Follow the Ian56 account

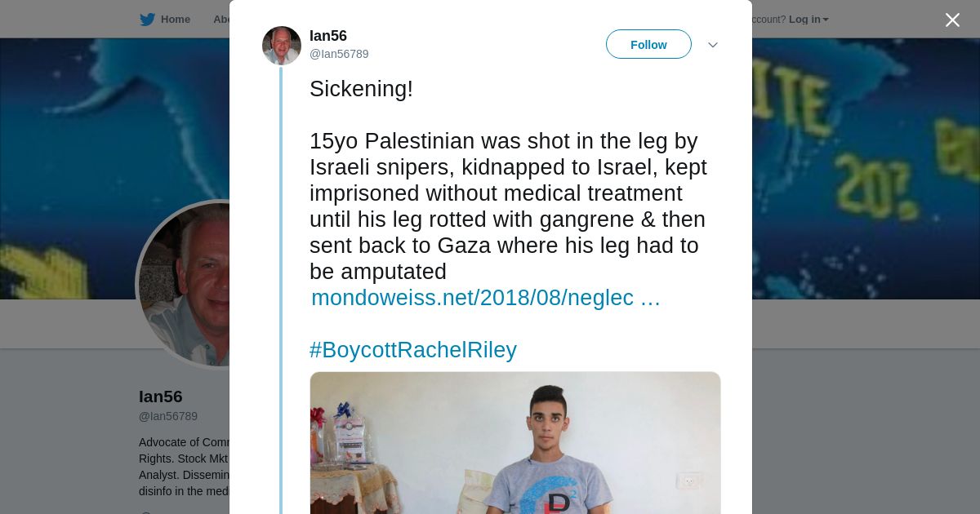click(x=648, y=45)
